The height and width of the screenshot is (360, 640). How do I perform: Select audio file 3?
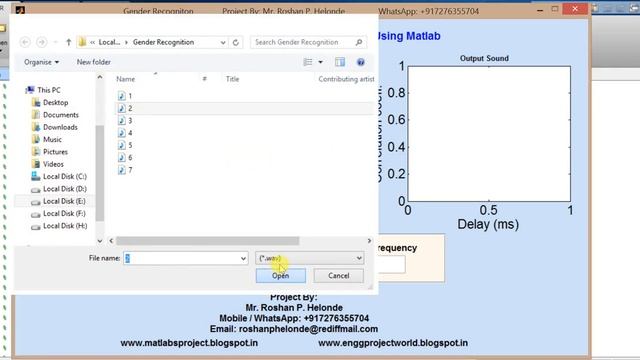point(125,120)
